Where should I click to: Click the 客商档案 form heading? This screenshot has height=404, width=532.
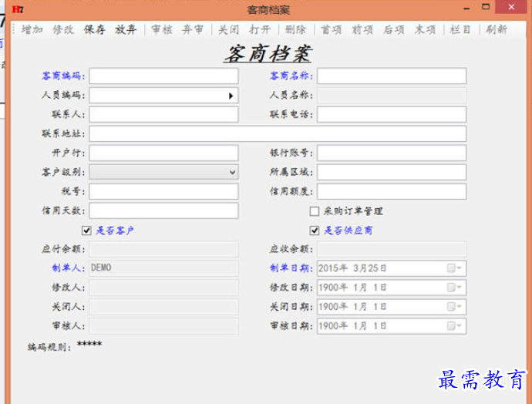coord(268,54)
